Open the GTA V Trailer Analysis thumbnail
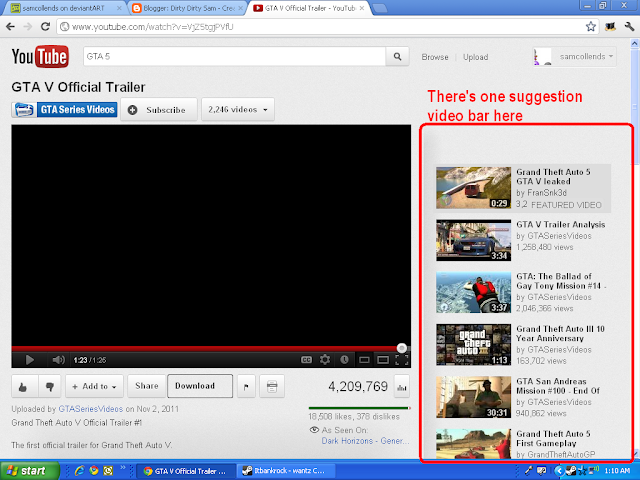 [473, 240]
